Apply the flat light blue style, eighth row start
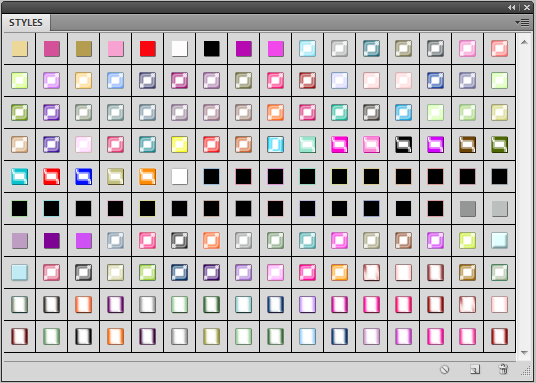Screen dimensions: 536x383 19,273
